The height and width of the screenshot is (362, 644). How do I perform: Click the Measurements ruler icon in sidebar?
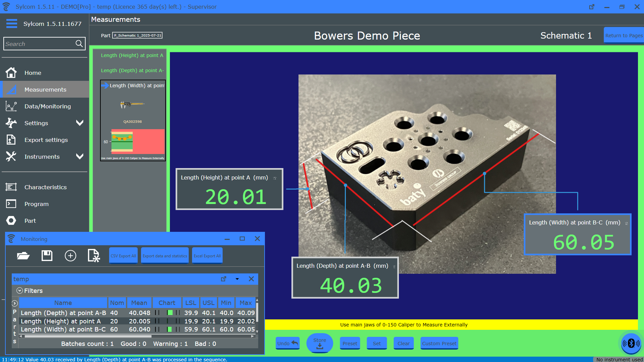coord(11,89)
